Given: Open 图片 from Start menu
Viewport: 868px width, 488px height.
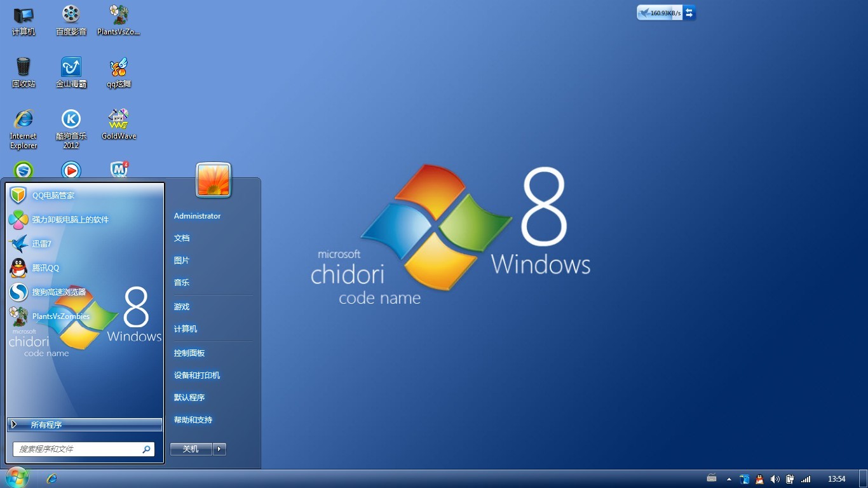Looking at the screenshot, I should click(x=182, y=260).
